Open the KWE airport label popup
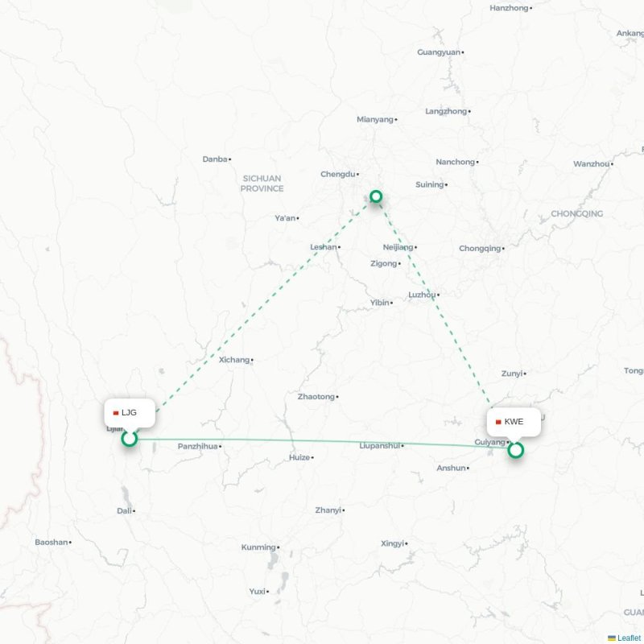The image size is (644, 644). point(514,422)
